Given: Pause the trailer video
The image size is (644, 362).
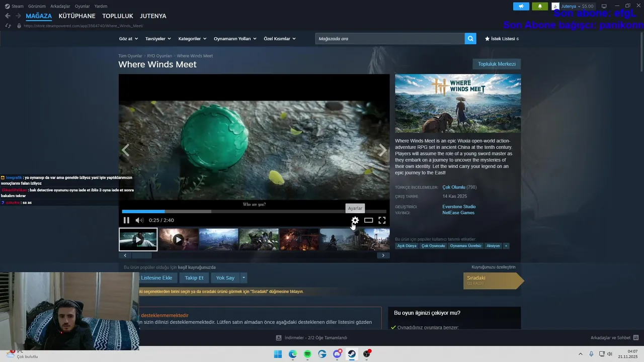Looking at the screenshot, I should pyautogui.click(x=126, y=220).
